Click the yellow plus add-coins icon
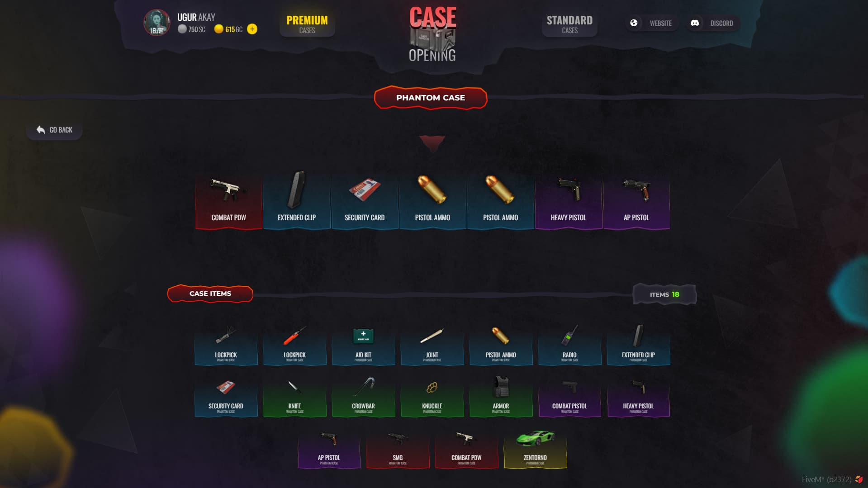 (x=252, y=29)
